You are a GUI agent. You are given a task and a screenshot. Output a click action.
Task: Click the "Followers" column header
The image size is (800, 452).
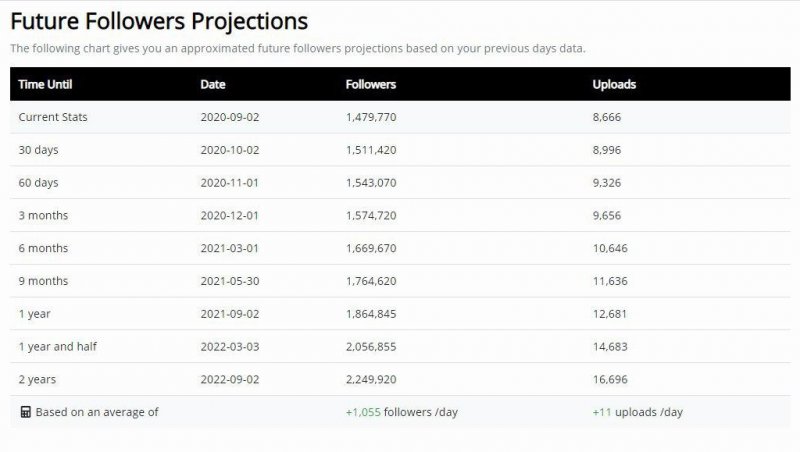pyautogui.click(x=370, y=84)
